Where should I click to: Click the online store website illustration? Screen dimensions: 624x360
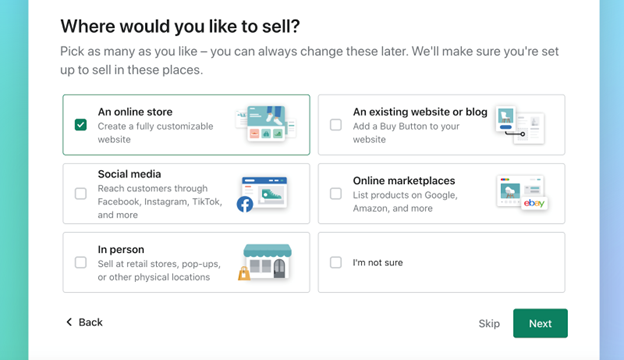tap(265, 124)
